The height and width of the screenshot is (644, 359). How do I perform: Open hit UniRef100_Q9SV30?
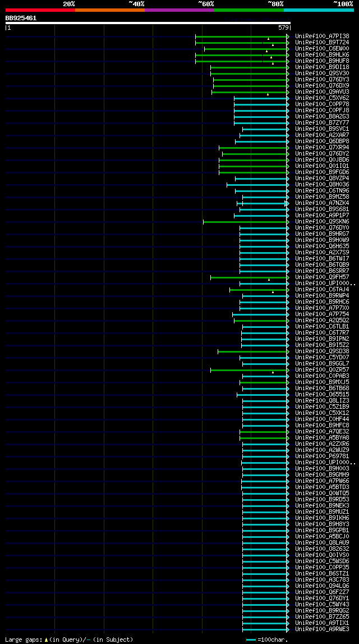(322, 74)
